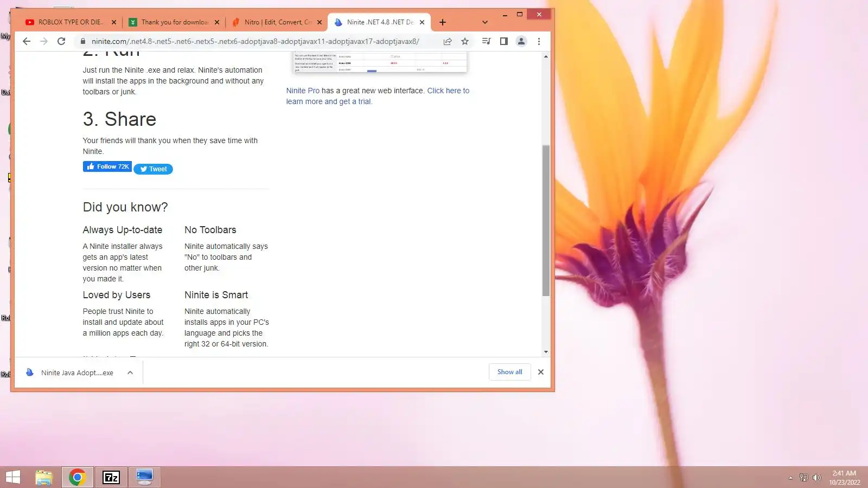The image size is (868, 488).
Task: Close the ROBLOX TYPE OR DIE tab
Action: (114, 22)
